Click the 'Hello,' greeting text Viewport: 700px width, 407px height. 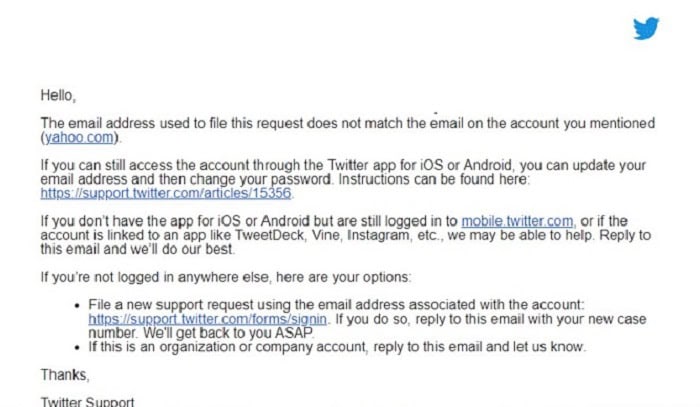(x=58, y=96)
